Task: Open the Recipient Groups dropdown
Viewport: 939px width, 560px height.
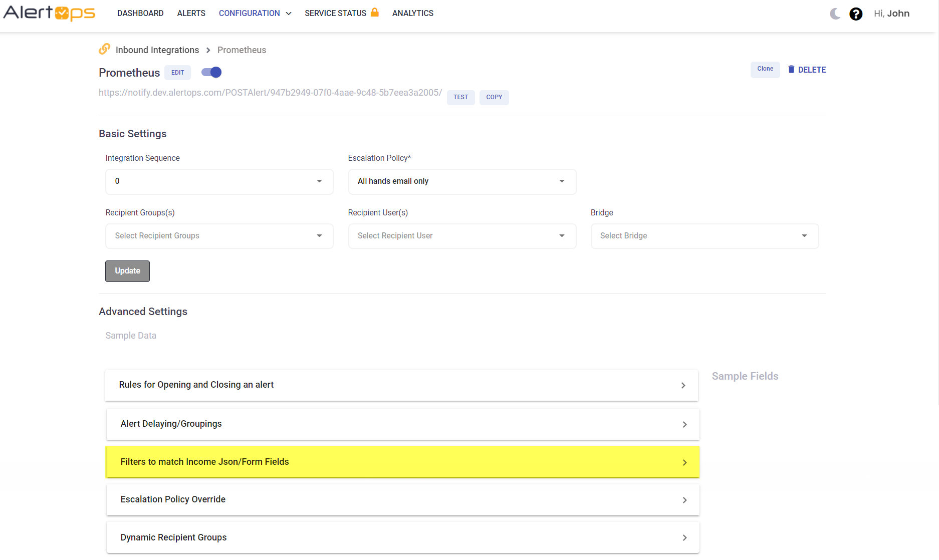Action: [x=219, y=236]
